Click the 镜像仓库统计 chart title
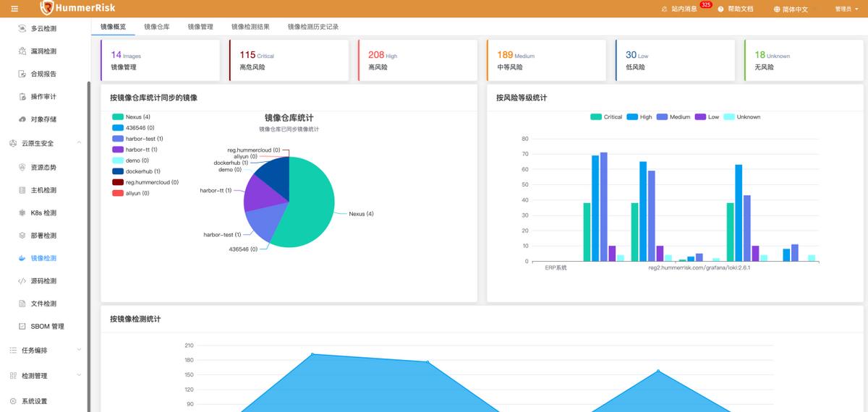868x412 pixels. click(289, 118)
